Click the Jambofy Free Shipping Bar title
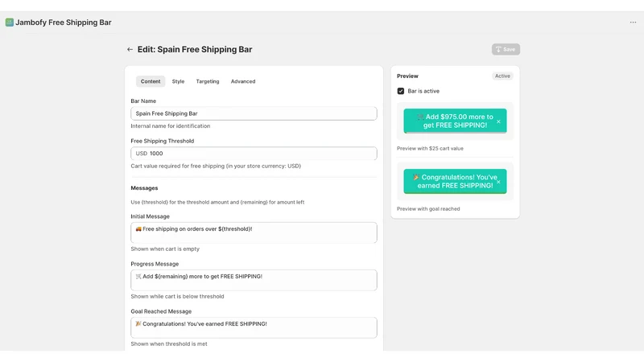Image resolution: width=644 pixels, height=362 pixels. [x=64, y=23]
